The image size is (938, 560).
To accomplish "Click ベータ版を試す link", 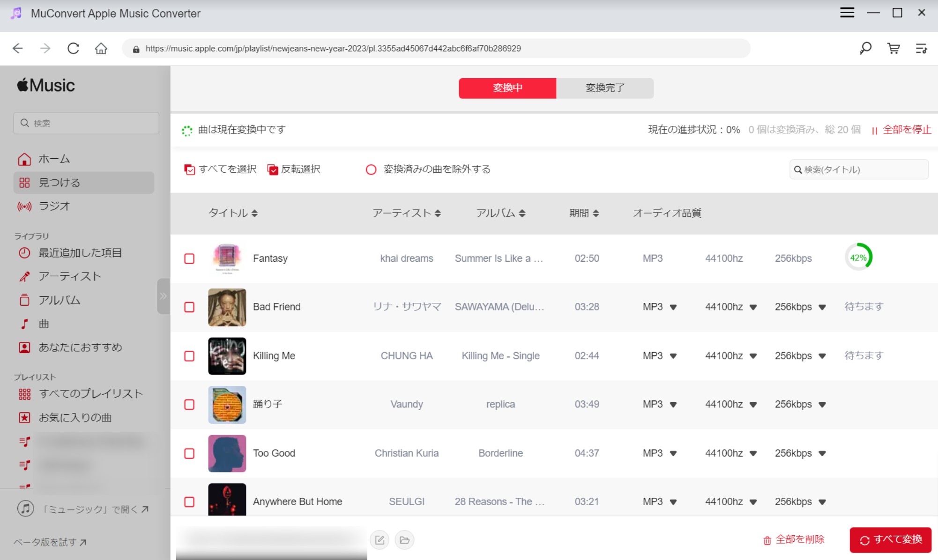I will pos(50,542).
